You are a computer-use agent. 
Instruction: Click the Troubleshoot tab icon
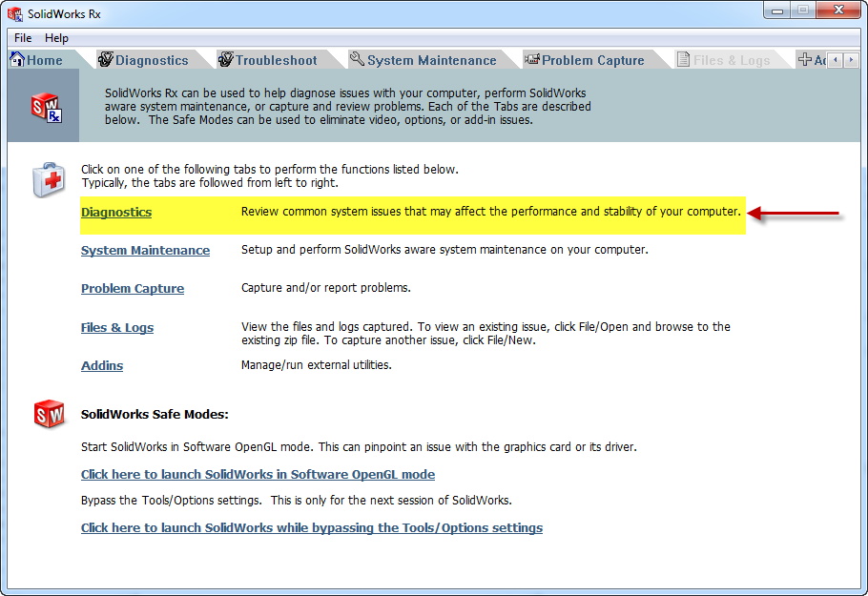[226, 59]
